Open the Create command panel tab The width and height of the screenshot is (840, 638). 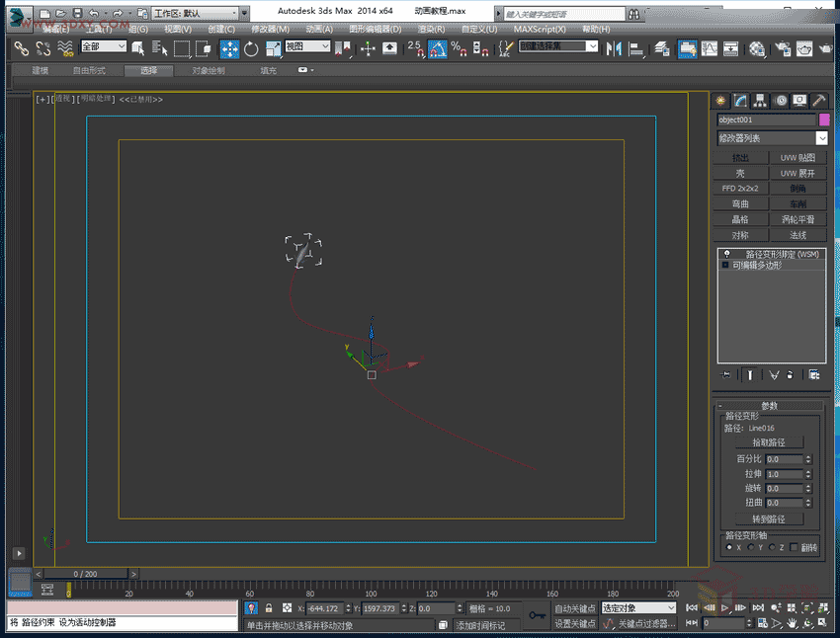pos(720,100)
